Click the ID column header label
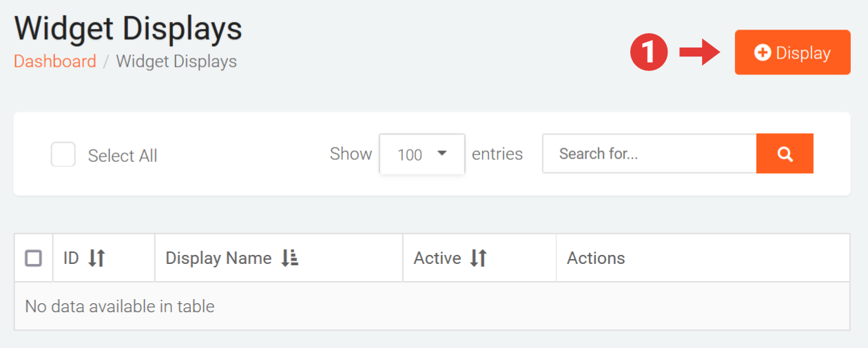Viewport: 868px width, 348px height. [x=71, y=258]
